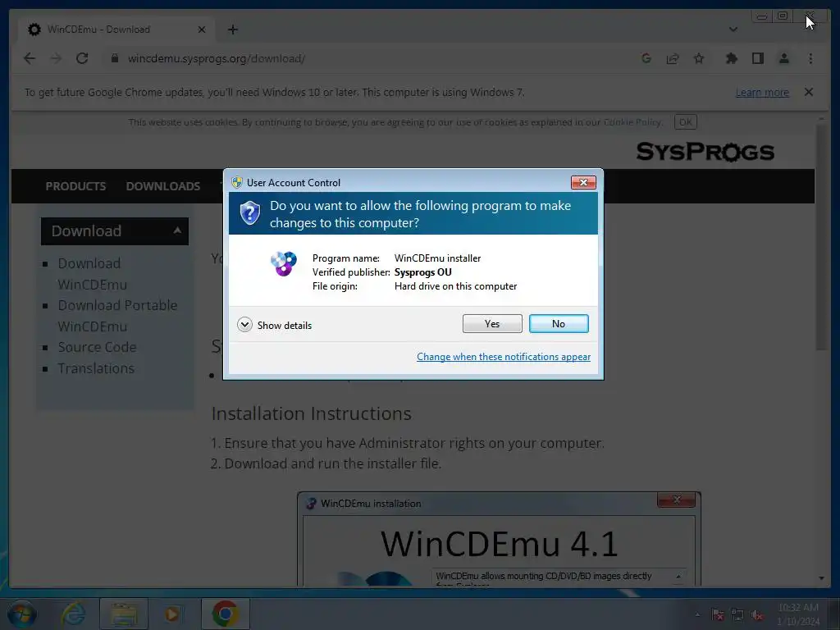Select the WinCDEmu - Download tab
The height and width of the screenshot is (630, 840).
click(116, 30)
